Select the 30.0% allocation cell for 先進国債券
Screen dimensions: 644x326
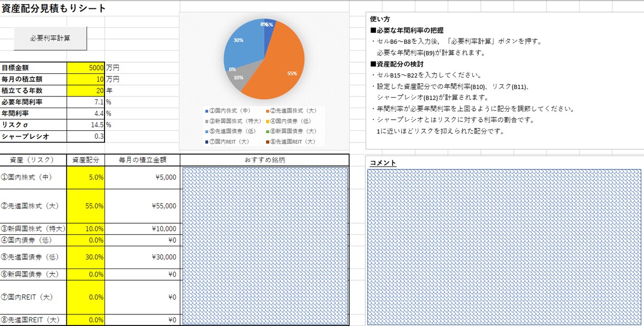coord(86,257)
